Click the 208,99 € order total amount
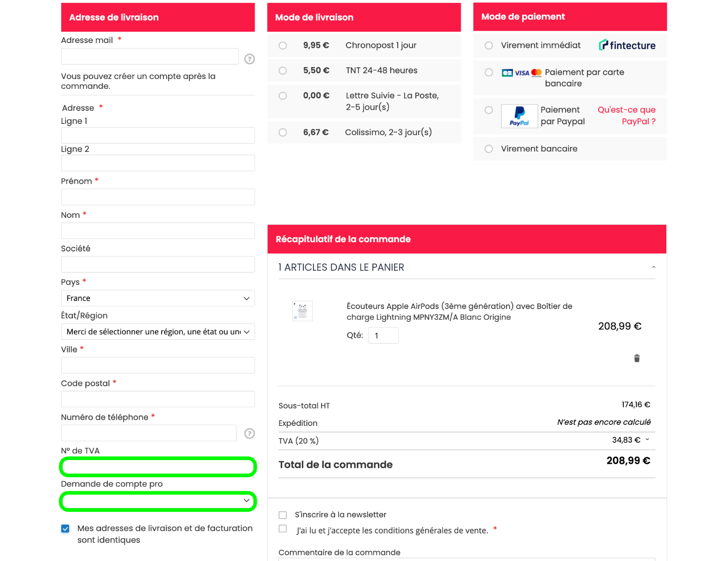Viewport: 728px width, 561px height. 628,461
